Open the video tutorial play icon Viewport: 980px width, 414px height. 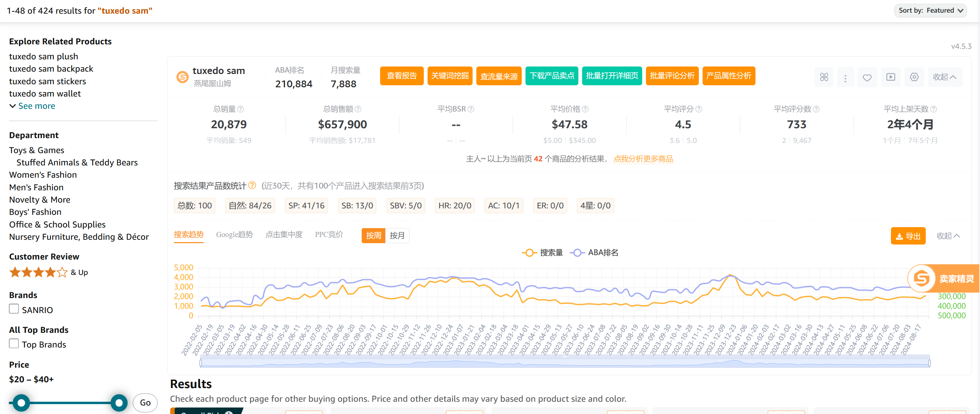click(x=891, y=77)
